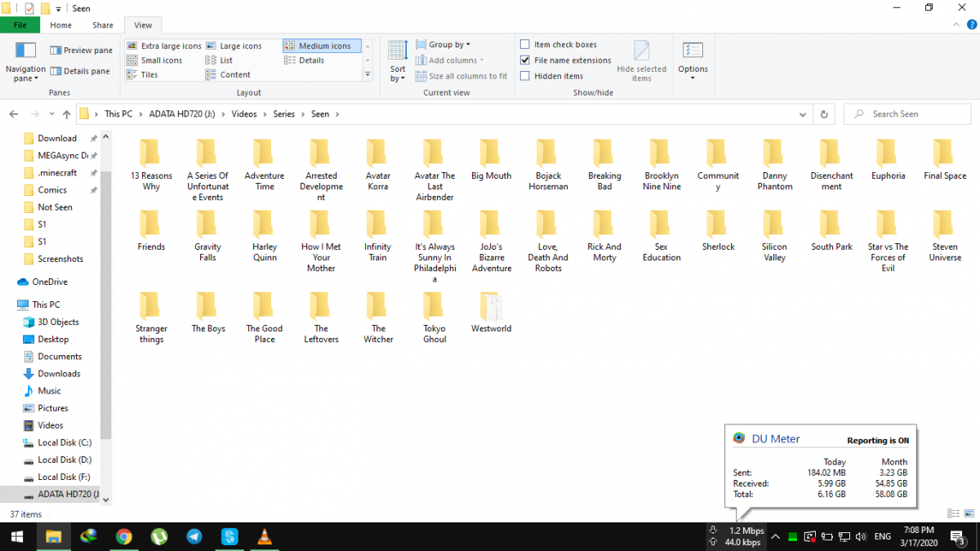Switch to the Home ribbon tab
The image size is (980, 551).
click(x=61, y=25)
